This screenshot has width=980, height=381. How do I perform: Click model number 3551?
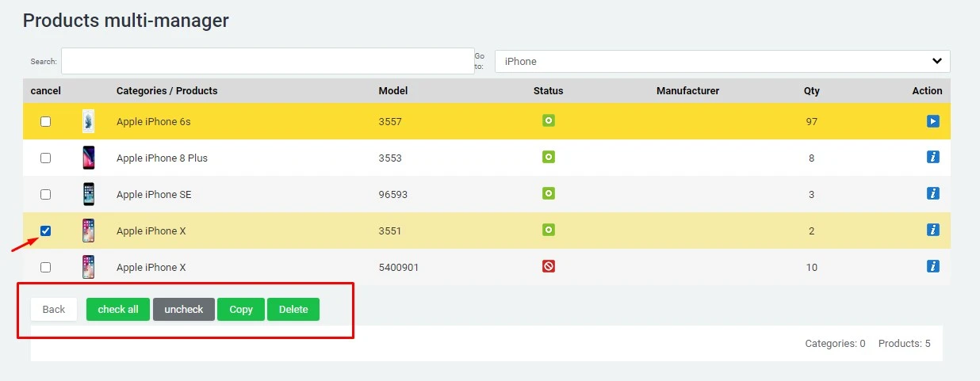coord(390,231)
